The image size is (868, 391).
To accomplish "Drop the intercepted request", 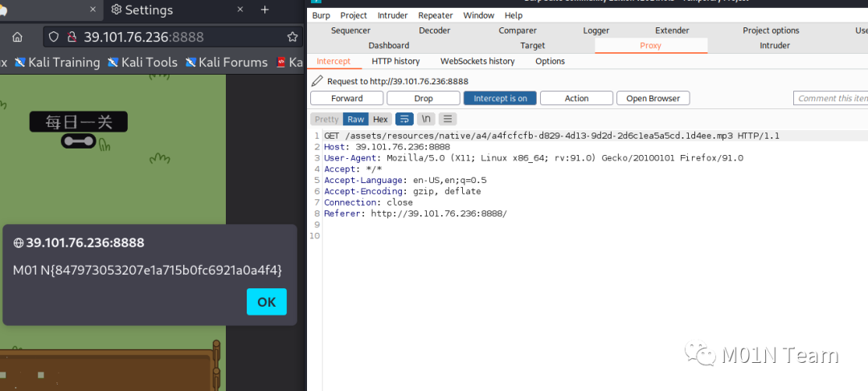I will tap(424, 99).
